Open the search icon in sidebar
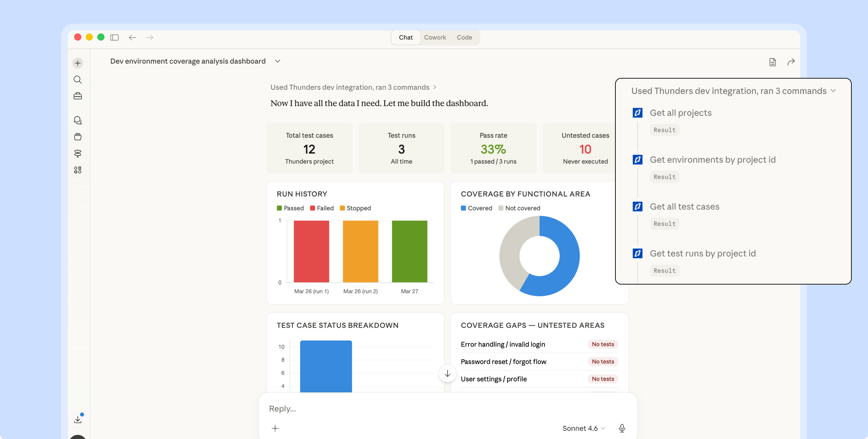The width and height of the screenshot is (868, 439). click(x=78, y=80)
